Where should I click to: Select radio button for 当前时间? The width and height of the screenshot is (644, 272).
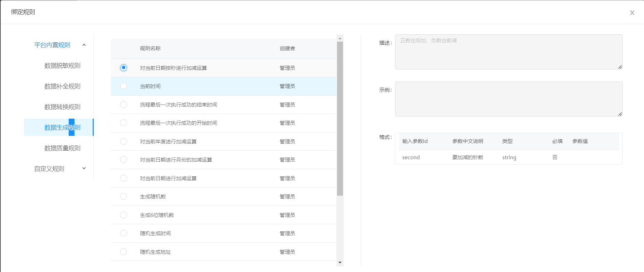pos(124,86)
